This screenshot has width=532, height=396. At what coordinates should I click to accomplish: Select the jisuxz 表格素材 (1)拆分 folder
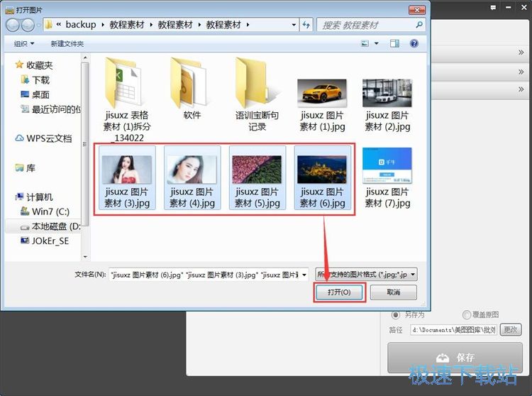click(x=126, y=100)
